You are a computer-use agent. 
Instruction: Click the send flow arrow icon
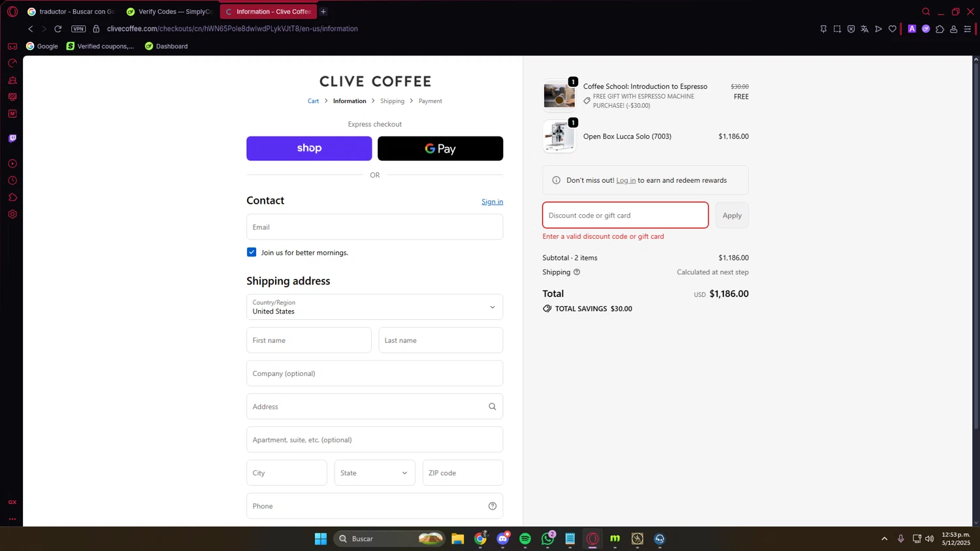[x=878, y=29]
